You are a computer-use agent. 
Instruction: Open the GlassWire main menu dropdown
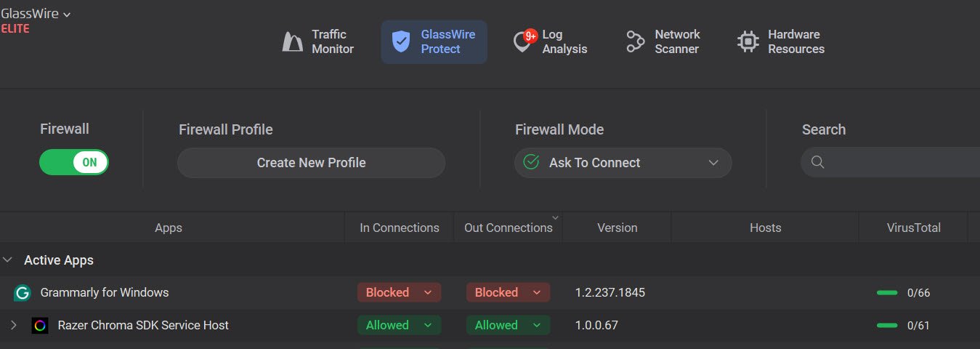(x=36, y=14)
